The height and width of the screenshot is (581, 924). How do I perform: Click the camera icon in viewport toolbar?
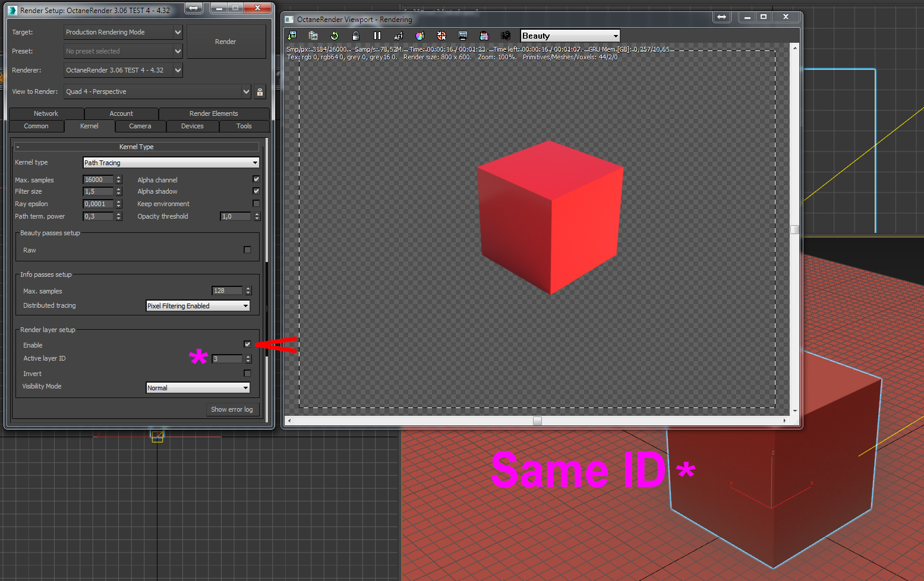tap(506, 36)
